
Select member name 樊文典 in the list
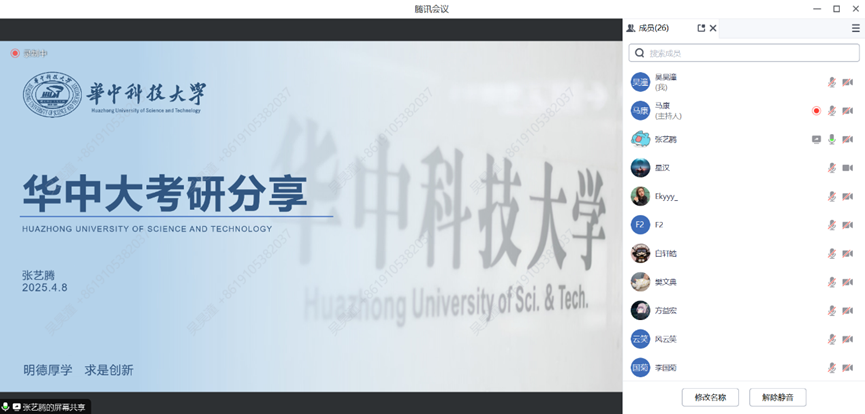[665, 282]
